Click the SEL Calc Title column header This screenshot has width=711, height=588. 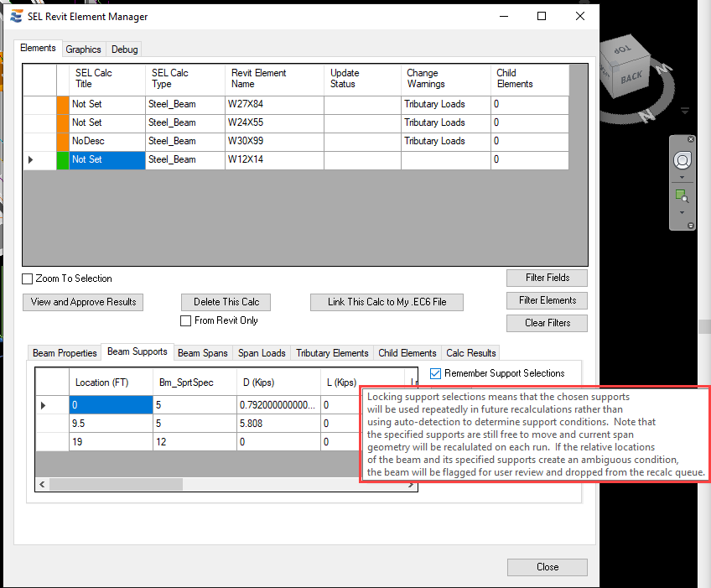(x=107, y=80)
